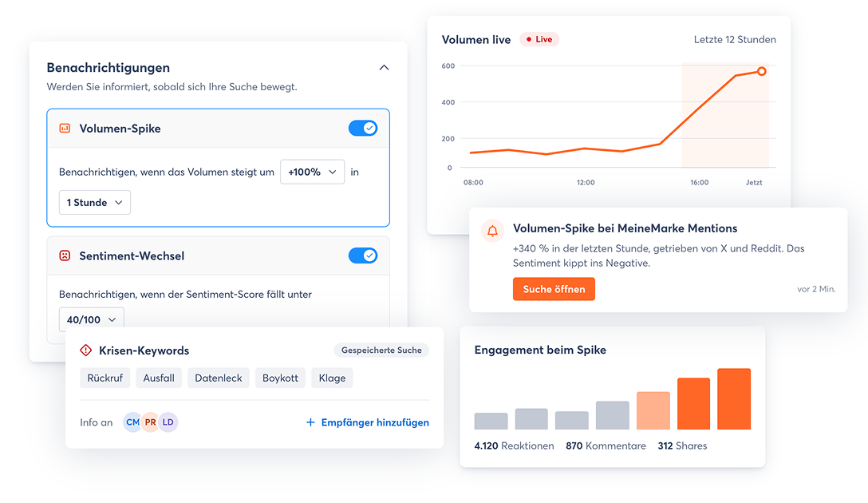Viewport: 868px width, 503px height.
Task: Click the red Live indicator badge
Action: pos(539,39)
